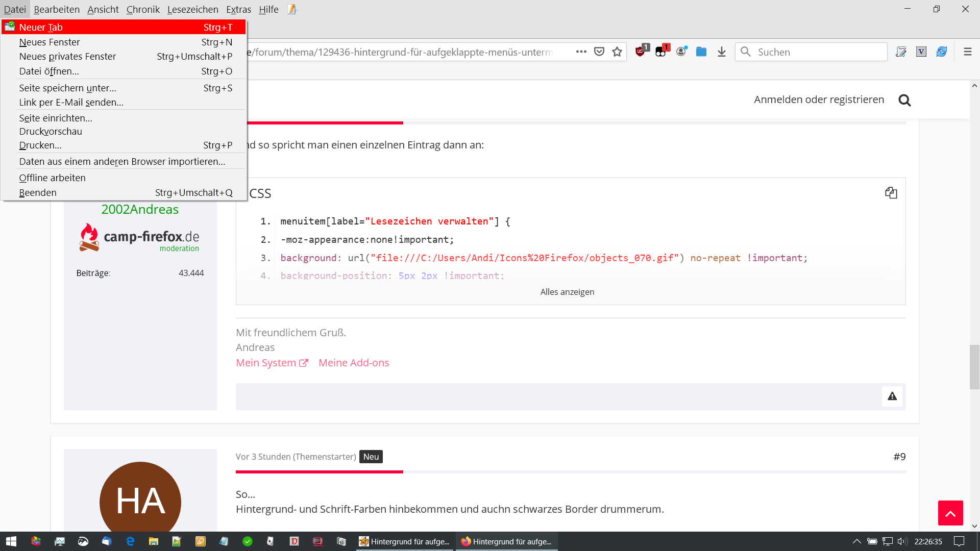This screenshot has width=980, height=551.
Task: Show hidden system tray icons chevron
Action: (x=856, y=541)
